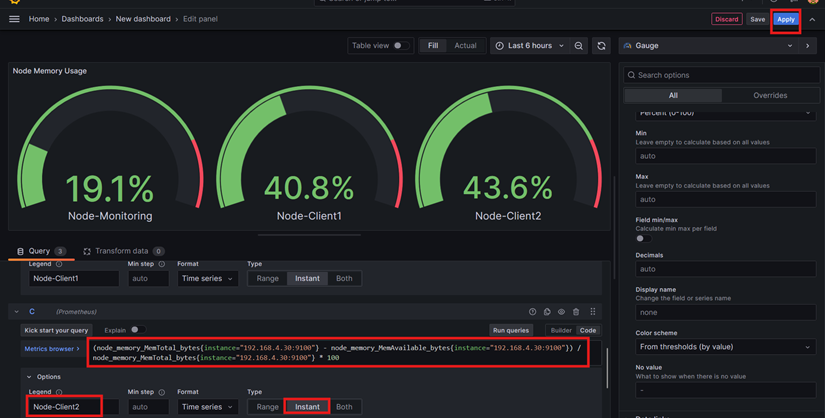
Task: Click the Min value field
Action: (x=726, y=156)
